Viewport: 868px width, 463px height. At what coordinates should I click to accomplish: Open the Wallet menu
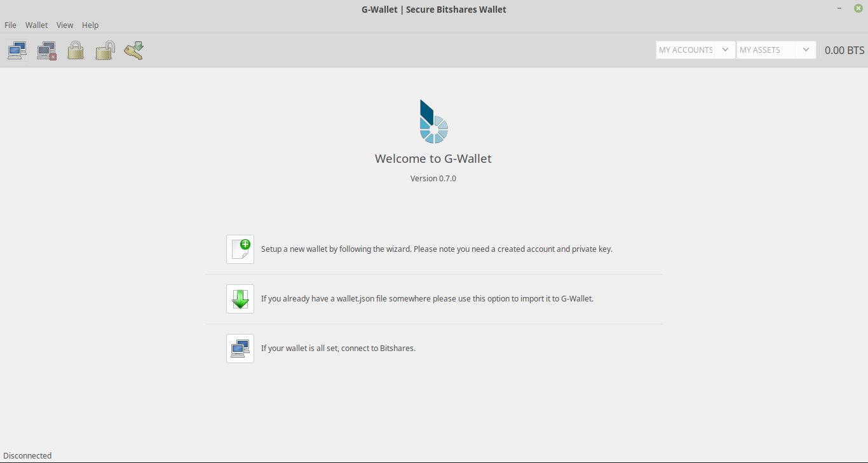coord(37,25)
